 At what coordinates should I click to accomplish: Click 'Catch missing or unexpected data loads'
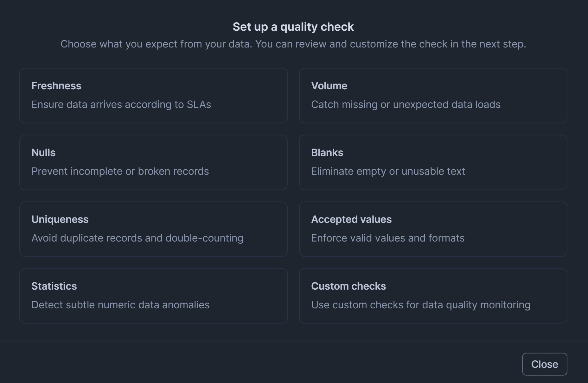(406, 104)
